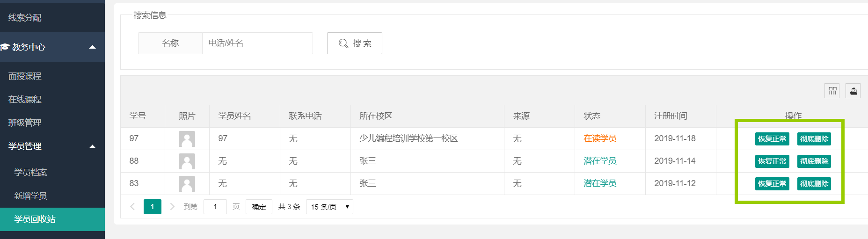This screenshot has width=868, height=239.
Task: Focus the 电话/姓名 search input
Action: click(257, 43)
